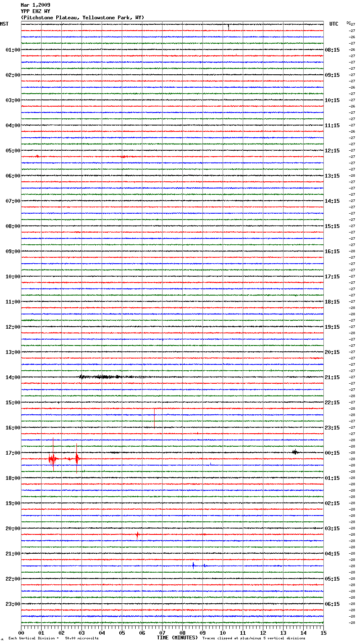
Task: Select the 19:00 MST hour label
Action: click(x=13, y=503)
